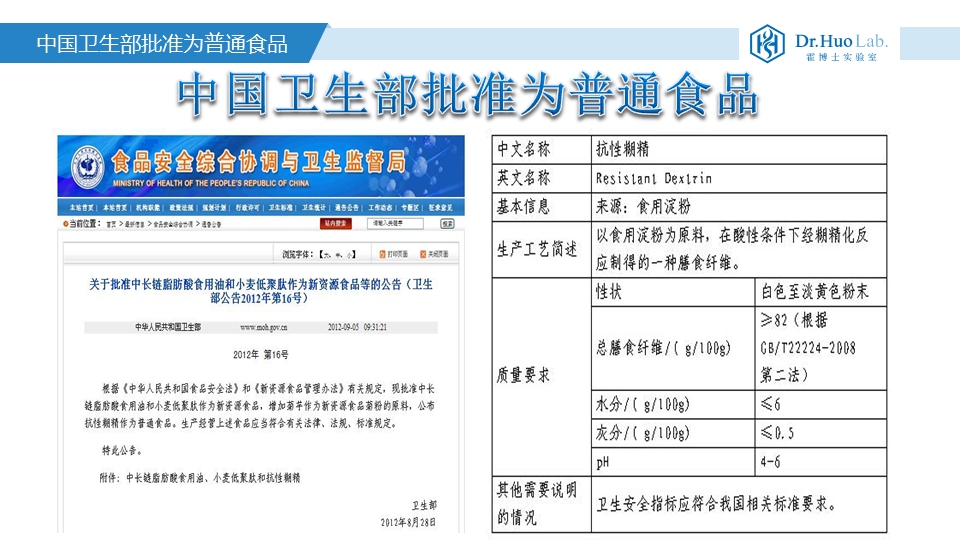Click the 搜索 button beside the search field
This screenshot has height=540, width=960.
(448, 224)
